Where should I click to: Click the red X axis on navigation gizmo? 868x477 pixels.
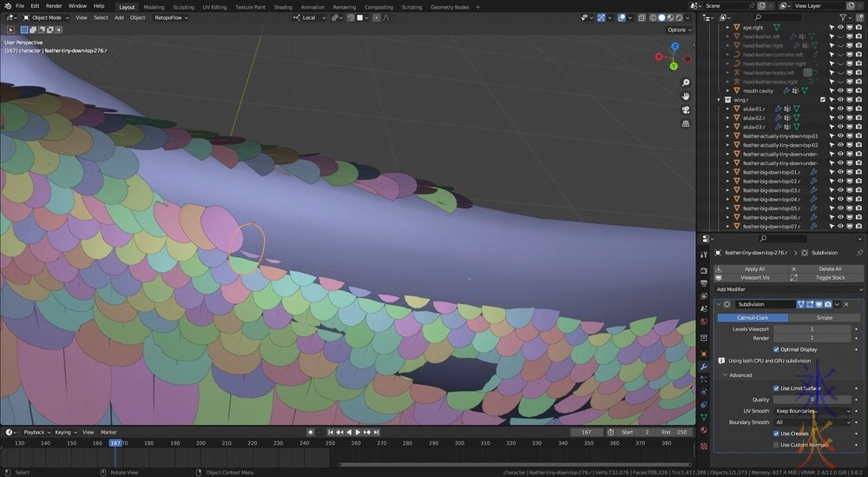click(659, 55)
